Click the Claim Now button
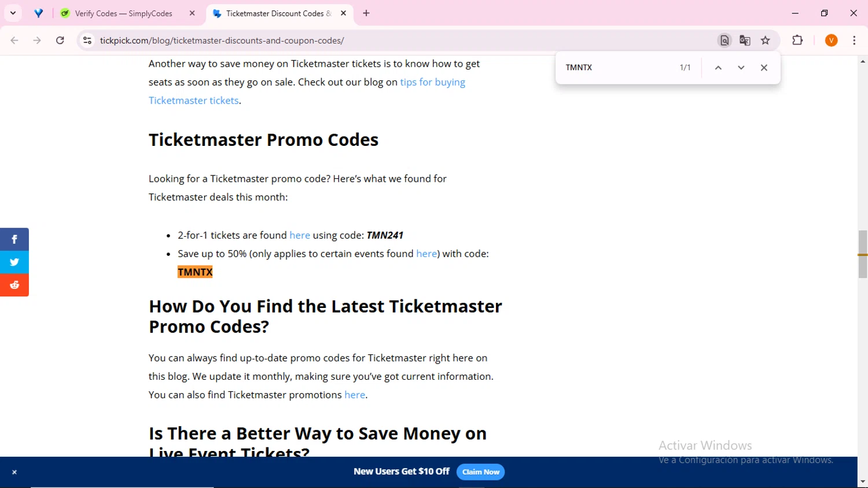The width and height of the screenshot is (868, 488). tap(481, 472)
